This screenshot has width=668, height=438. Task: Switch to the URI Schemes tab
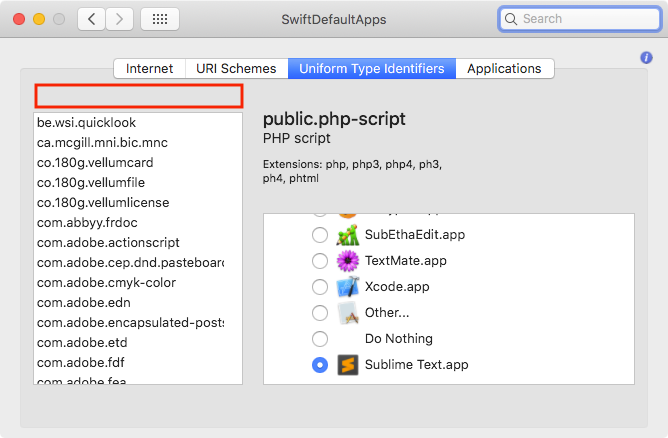tap(236, 69)
